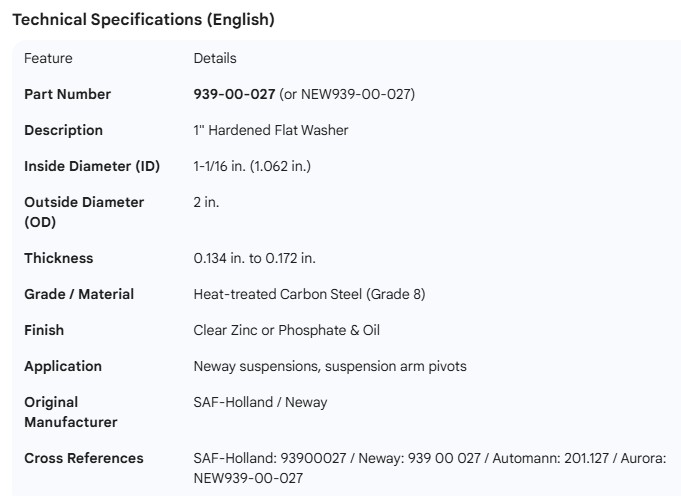
Task: Click the Clear Zinc or Phosphate & Oil value
Action: 286,330
